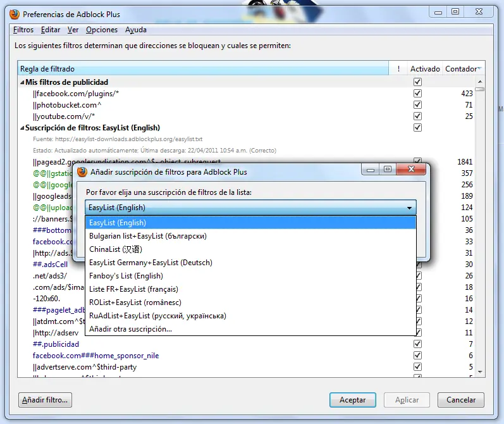The image size is (504, 424).
Task: Choose ChinaList option
Action: pos(250,249)
